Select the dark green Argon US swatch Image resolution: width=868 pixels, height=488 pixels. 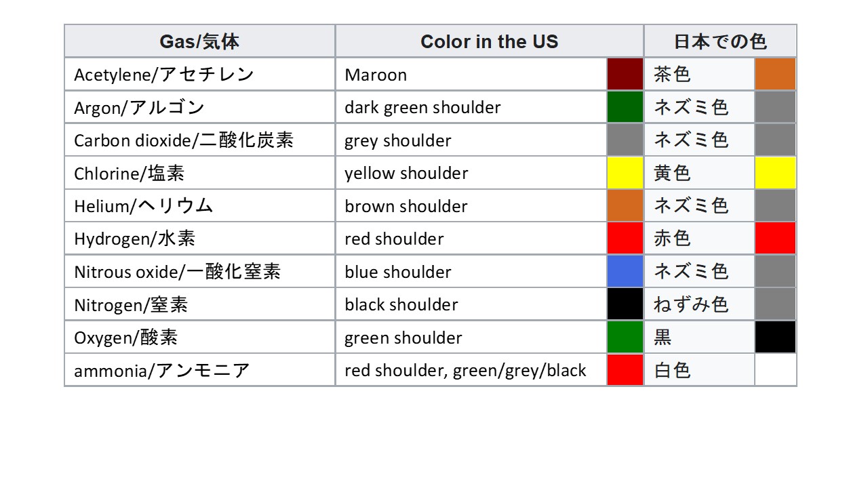(x=625, y=107)
